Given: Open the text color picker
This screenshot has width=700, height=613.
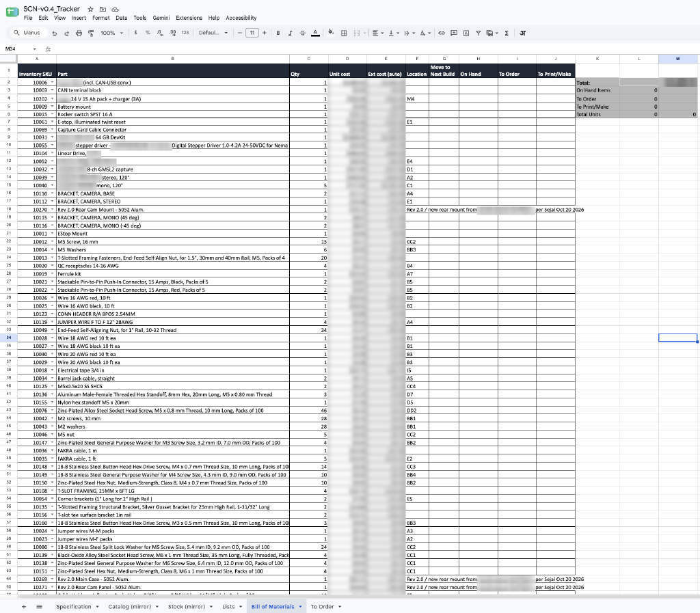Looking at the screenshot, I should coord(315,33).
